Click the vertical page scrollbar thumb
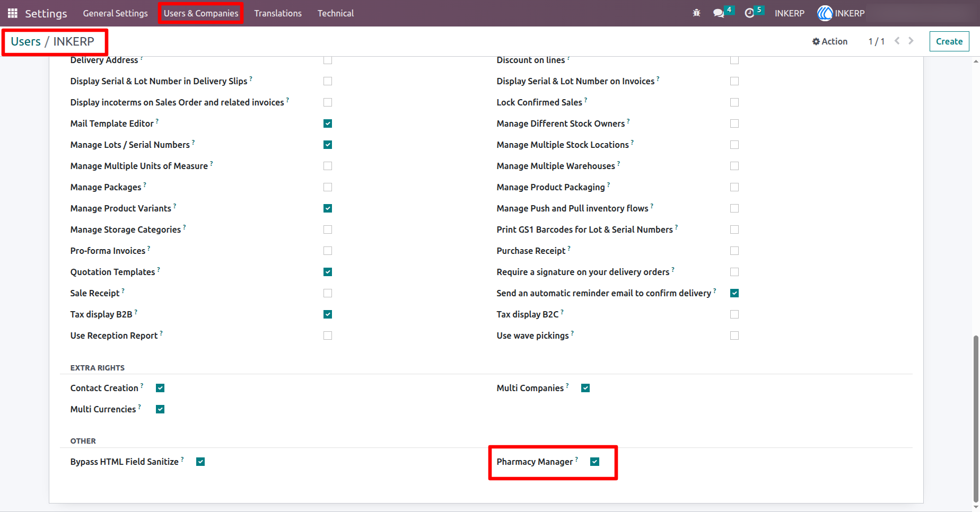 (x=976, y=419)
